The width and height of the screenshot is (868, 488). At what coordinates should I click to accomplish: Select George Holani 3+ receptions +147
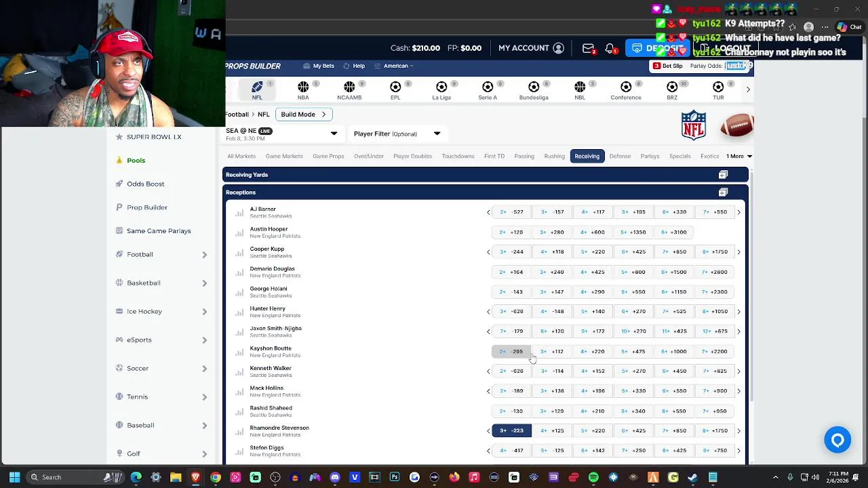552,291
